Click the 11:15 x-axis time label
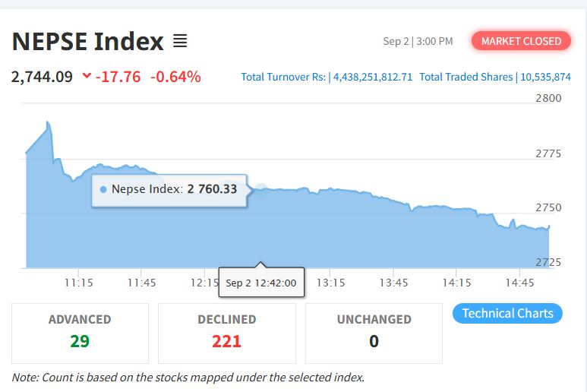The width and height of the screenshot is (587, 392). 79,283
